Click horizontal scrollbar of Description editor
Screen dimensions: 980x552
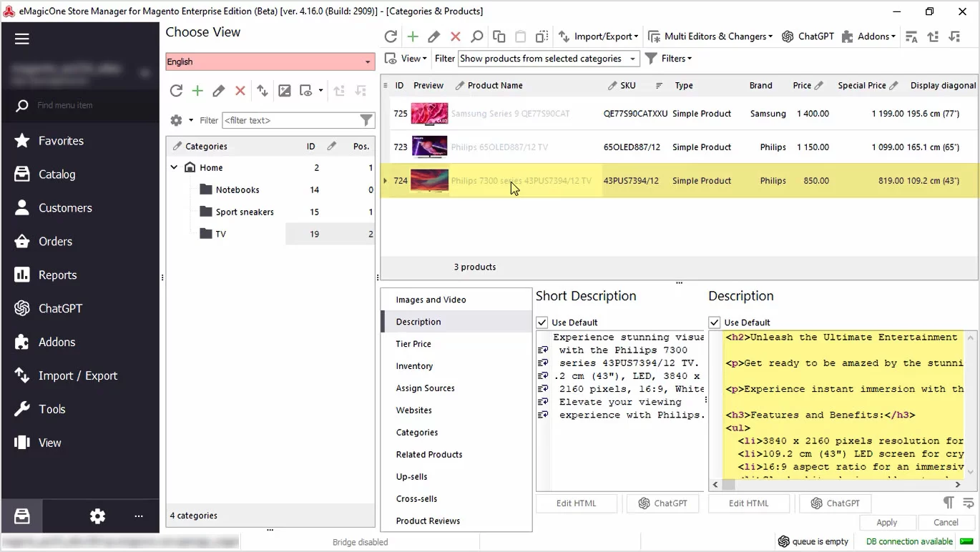837,485
